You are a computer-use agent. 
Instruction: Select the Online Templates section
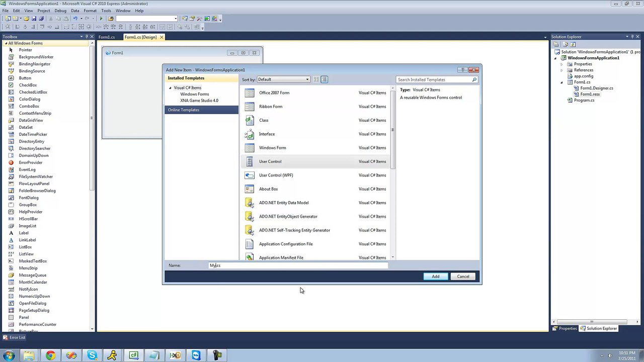coord(201,110)
